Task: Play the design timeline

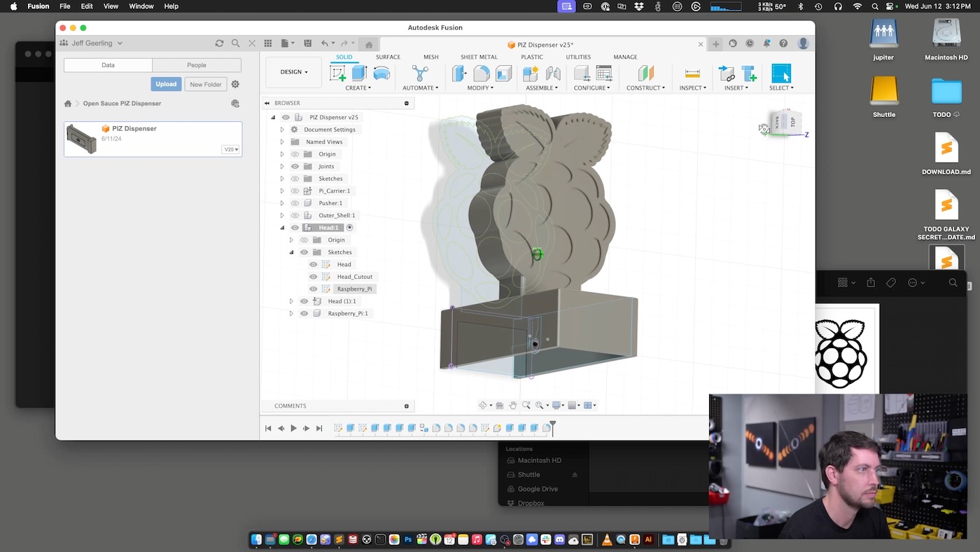Action: (293, 428)
